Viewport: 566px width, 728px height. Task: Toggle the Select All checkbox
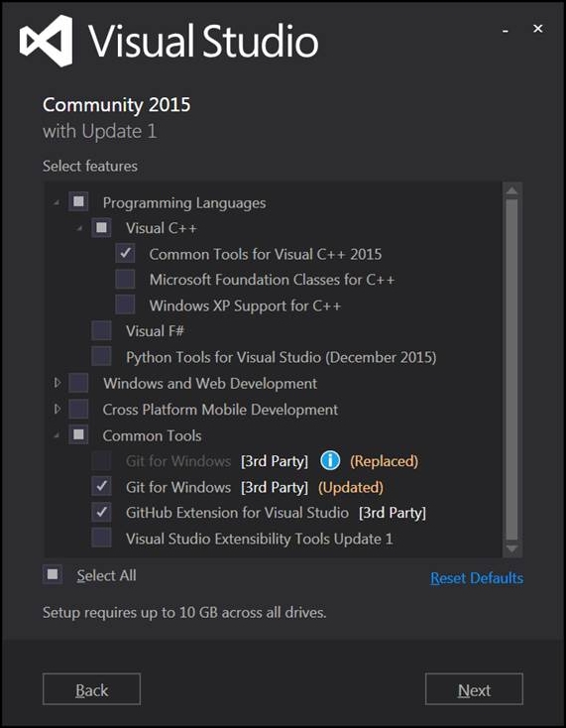pyautogui.click(x=53, y=575)
